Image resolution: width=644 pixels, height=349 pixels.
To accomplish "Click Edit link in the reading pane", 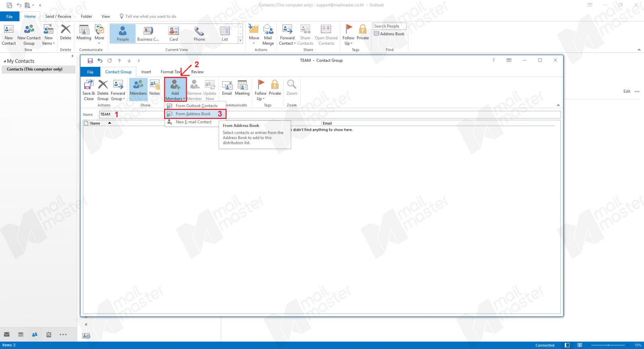I will click(x=627, y=91).
